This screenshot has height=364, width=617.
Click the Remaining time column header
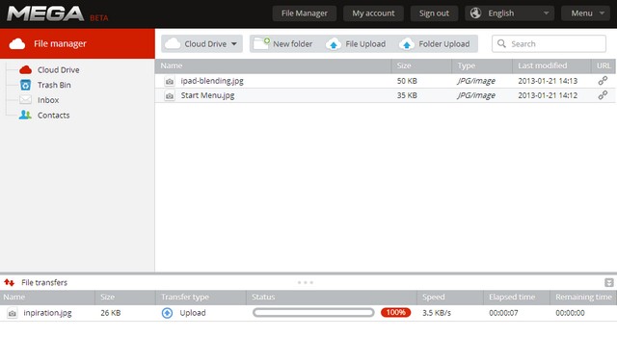[x=583, y=298]
